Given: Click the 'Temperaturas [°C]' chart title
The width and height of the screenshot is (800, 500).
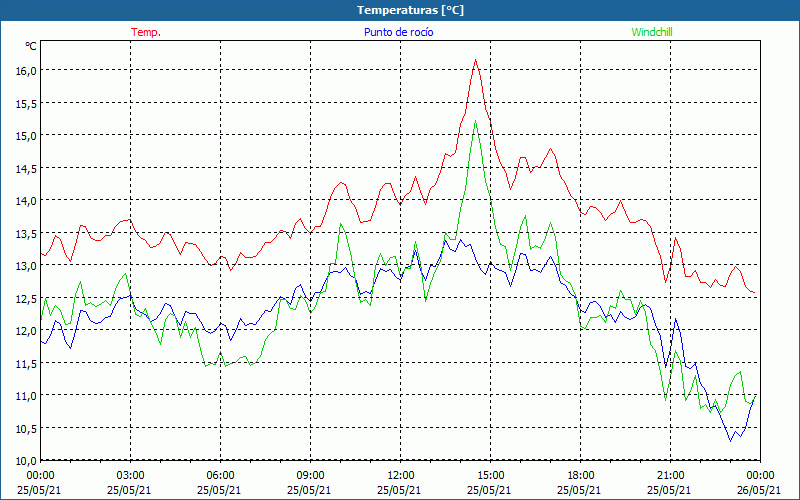Looking at the screenshot, I should [410, 10].
